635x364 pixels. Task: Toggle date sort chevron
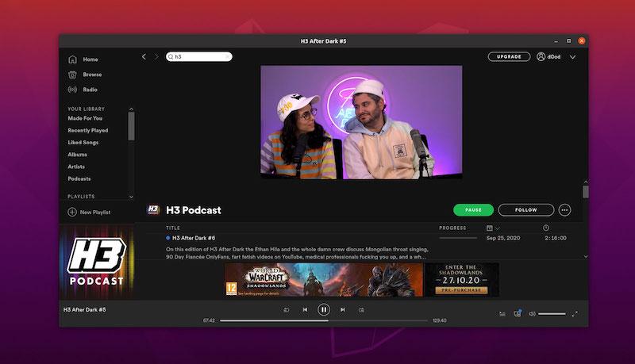(498, 228)
